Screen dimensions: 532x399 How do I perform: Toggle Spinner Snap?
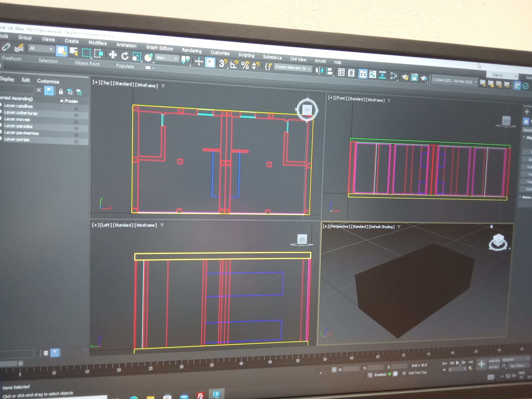coord(256,66)
